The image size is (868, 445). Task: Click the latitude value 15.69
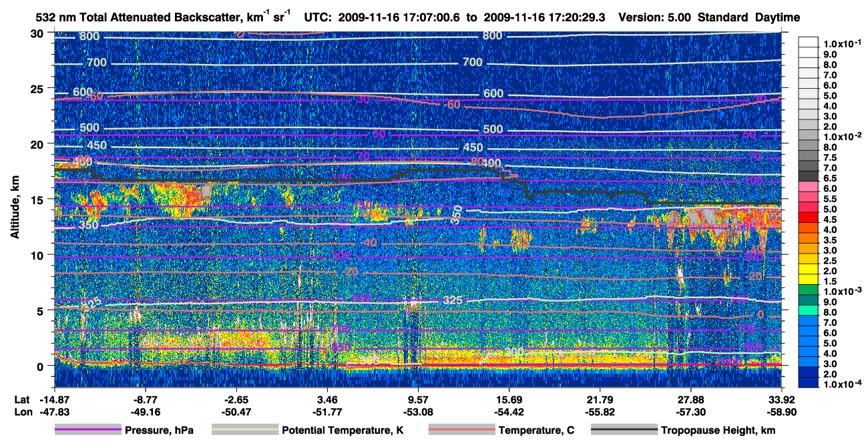tap(509, 399)
